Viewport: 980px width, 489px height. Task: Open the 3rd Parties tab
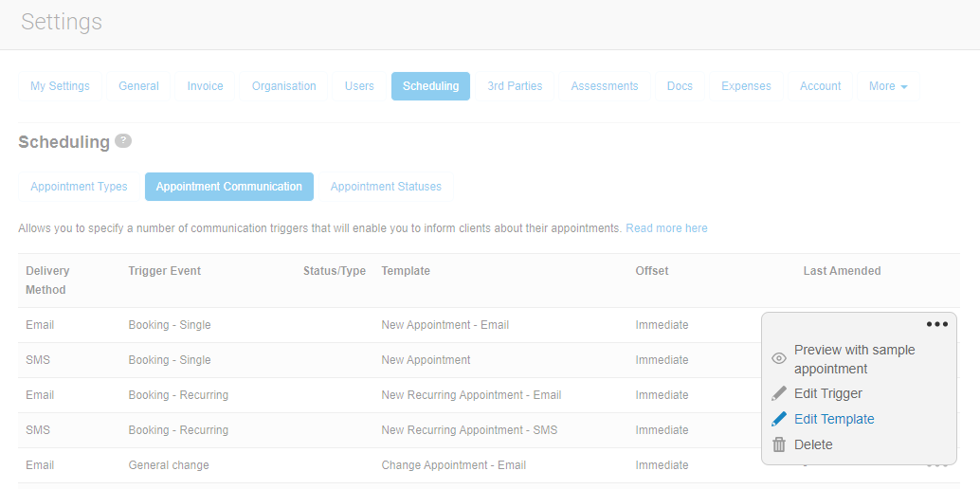pos(515,86)
